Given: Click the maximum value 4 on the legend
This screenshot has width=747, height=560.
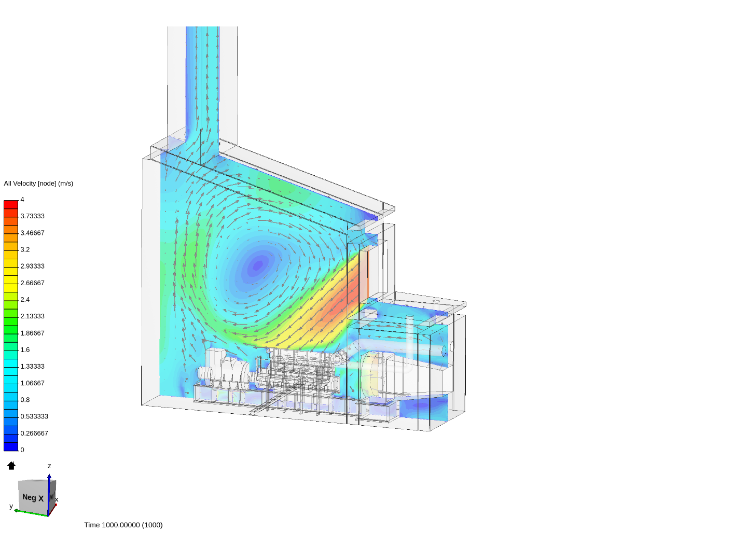Looking at the screenshot, I should pos(22,199).
